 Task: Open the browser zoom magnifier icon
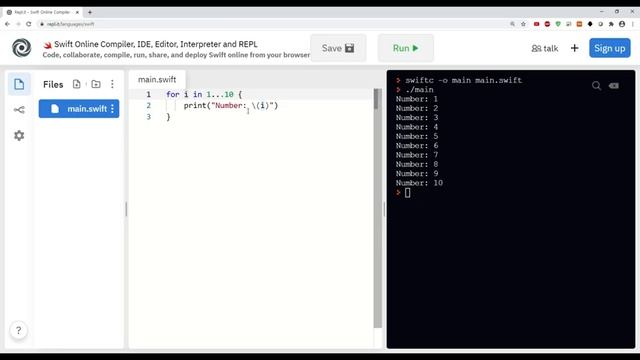pyautogui.click(x=512, y=24)
